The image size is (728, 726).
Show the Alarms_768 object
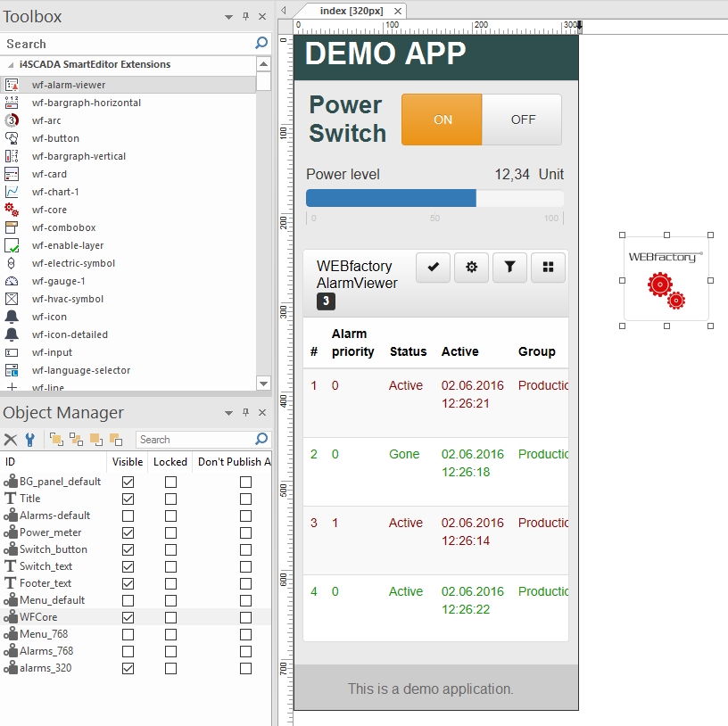click(x=128, y=651)
